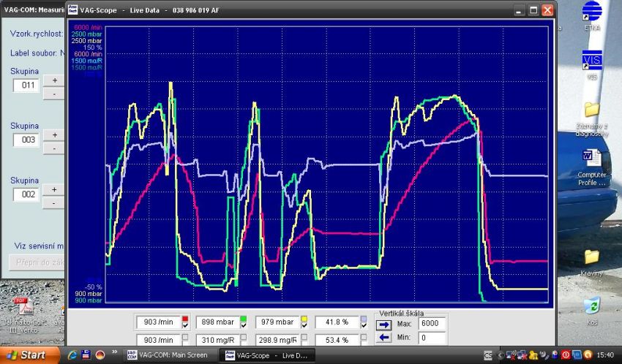Viewport: 622px width, 364px height.
Task: Click the vertical scale Min input field
Action: tap(432, 338)
